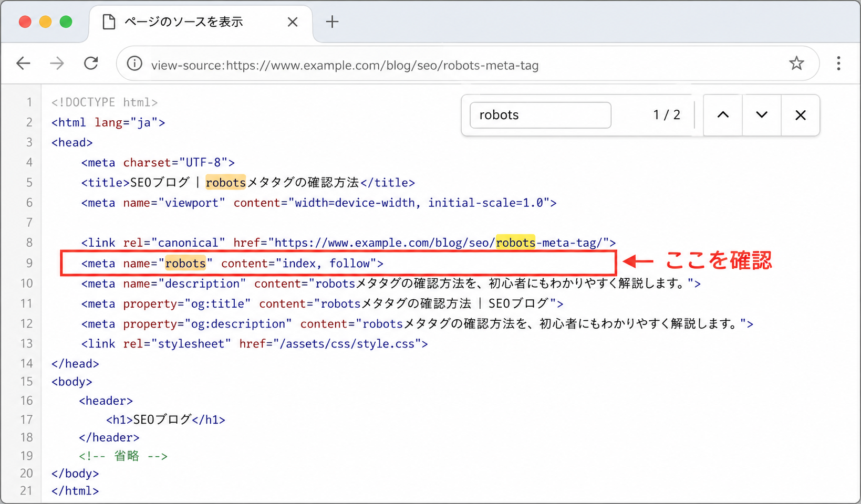Click line number 21 in the gutter
The image size is (861, 504).
pyautogui.click(x=26, y=491)
